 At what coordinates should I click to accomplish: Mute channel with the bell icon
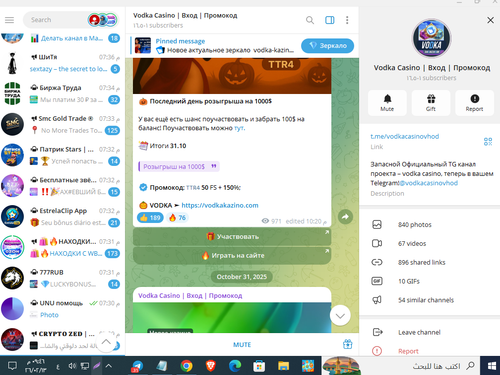tap(387, 103)
